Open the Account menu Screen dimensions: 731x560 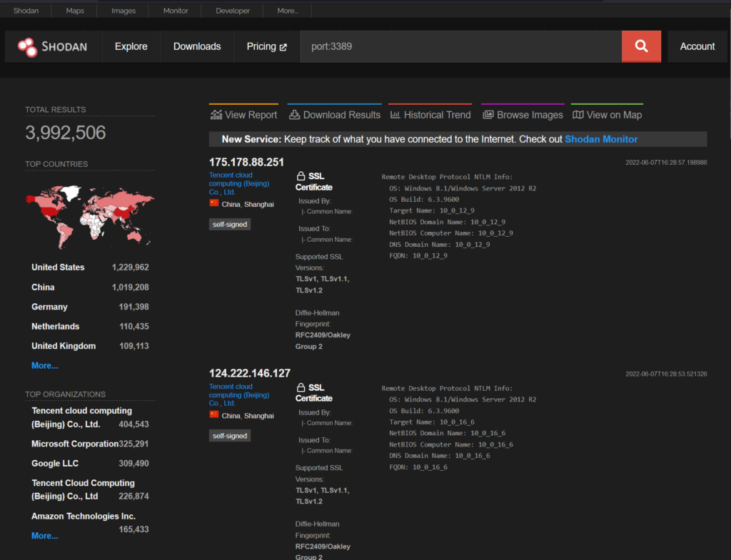(x=697, y=46)
